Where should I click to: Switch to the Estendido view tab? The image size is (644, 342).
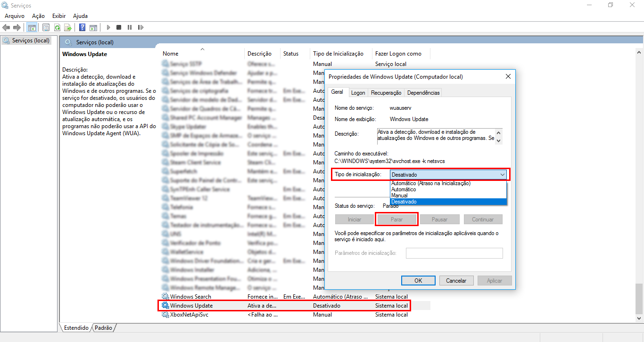76,327
